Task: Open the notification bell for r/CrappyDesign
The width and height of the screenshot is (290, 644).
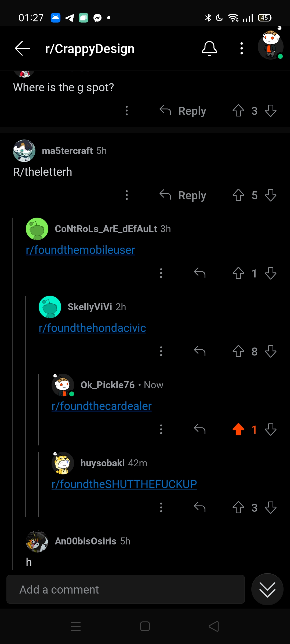Action: coord(209,49)
